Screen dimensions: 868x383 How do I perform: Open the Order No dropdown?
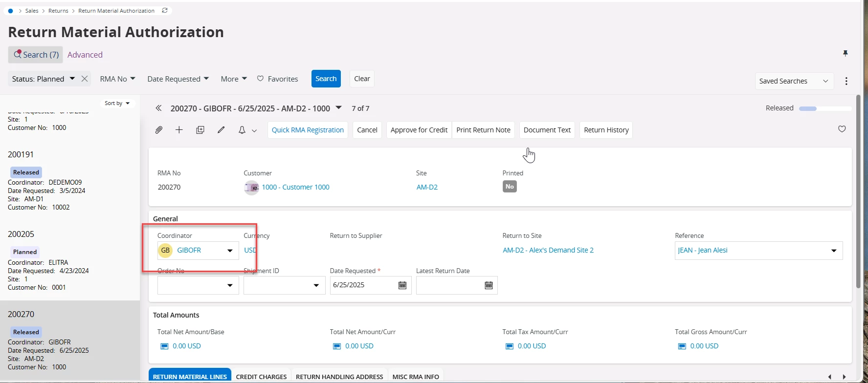(230, 285)
